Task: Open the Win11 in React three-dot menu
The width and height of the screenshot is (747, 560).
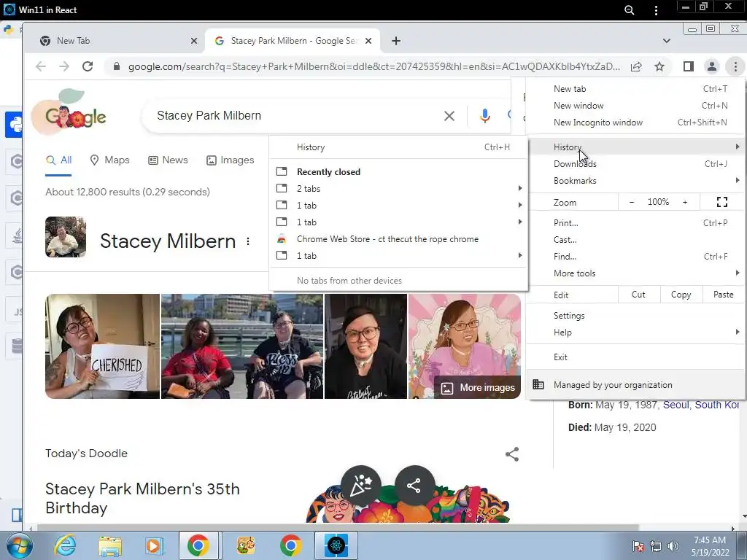Action: pos(656,10)
